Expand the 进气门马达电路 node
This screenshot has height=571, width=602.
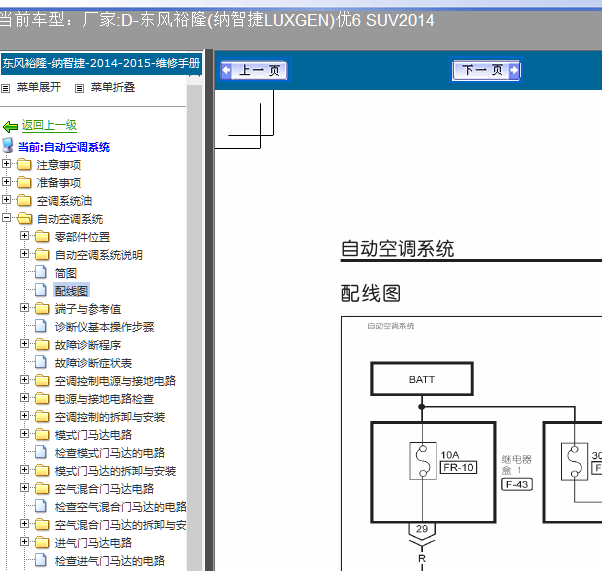24,541
